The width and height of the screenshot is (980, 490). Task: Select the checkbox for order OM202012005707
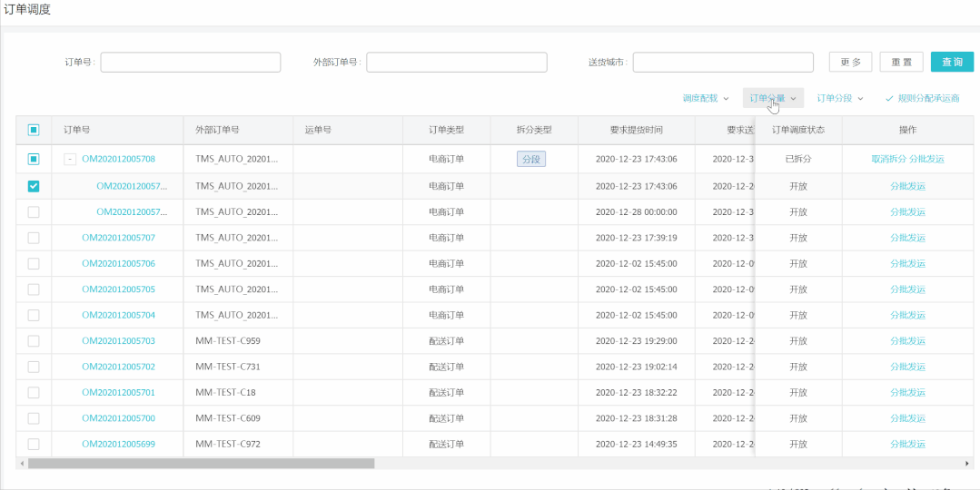(x=34, y=238)
